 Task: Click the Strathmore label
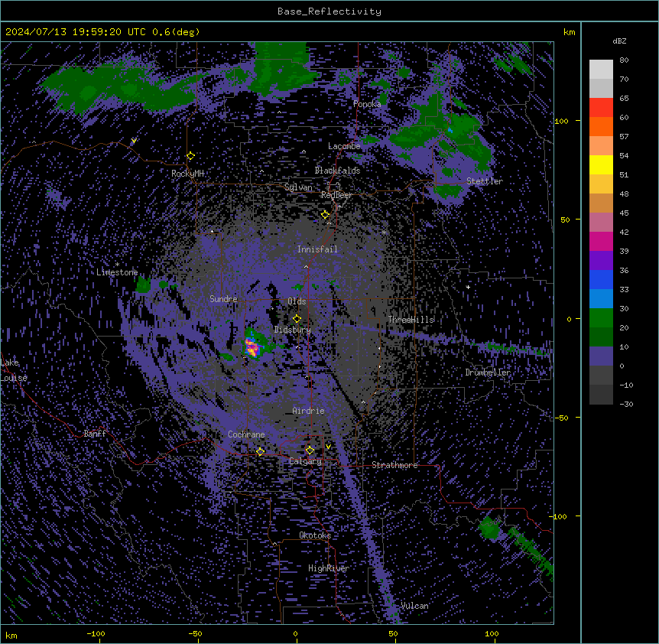[x=394, y=465]
